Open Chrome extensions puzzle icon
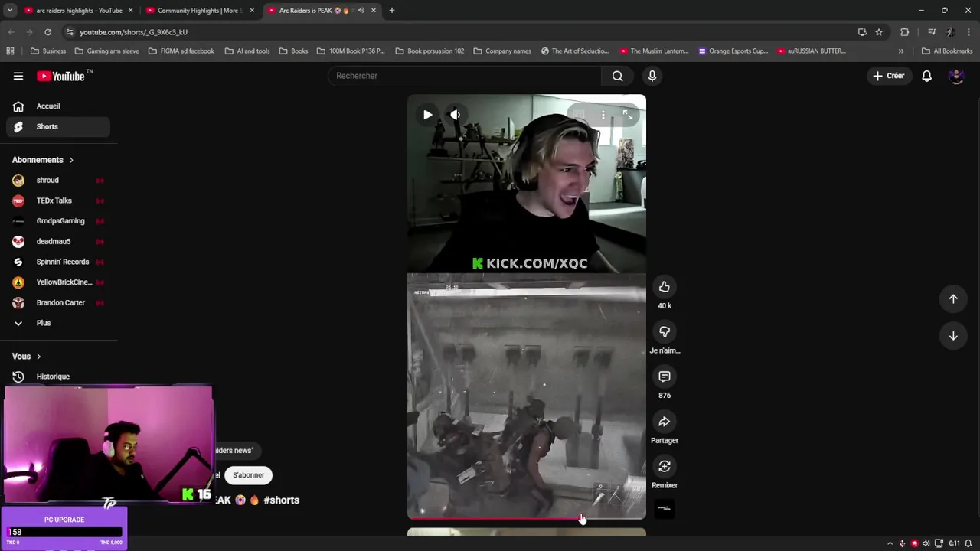The image size is (980, 551). coord(905,32)
